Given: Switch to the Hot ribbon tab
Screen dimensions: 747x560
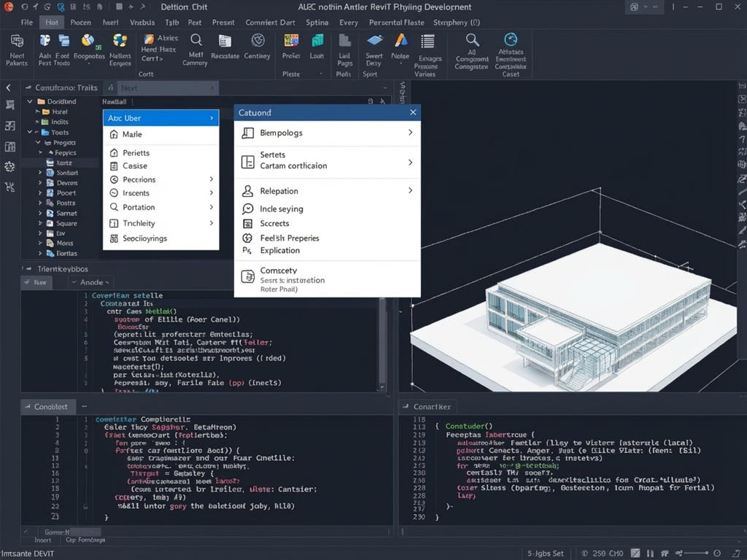Looking at the screenshot, I should (x=50, y=22).
